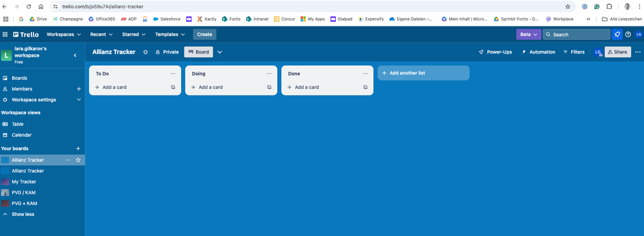Create new board with plus icon

click(x=79, y=148)
